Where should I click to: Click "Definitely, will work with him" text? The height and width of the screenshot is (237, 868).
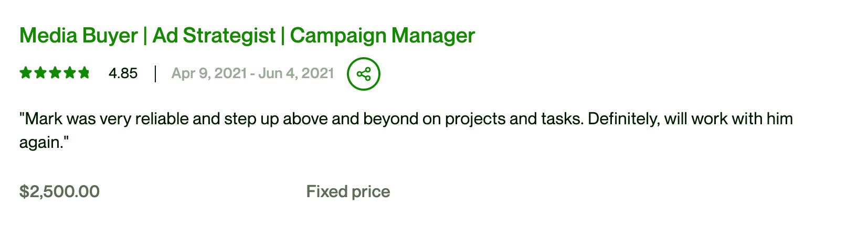pyautogui.click(x=690, y=119)
